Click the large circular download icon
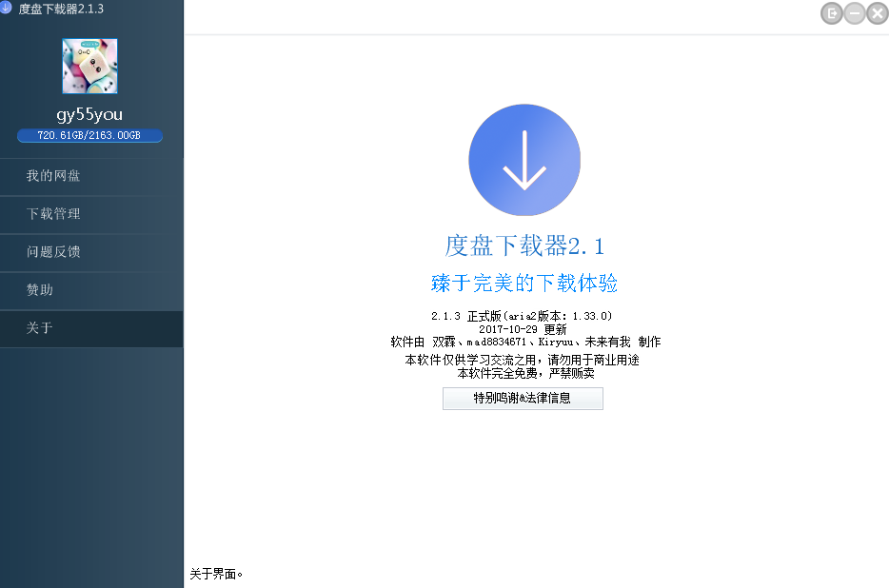 pyautogui.click(x=524, y=160)
